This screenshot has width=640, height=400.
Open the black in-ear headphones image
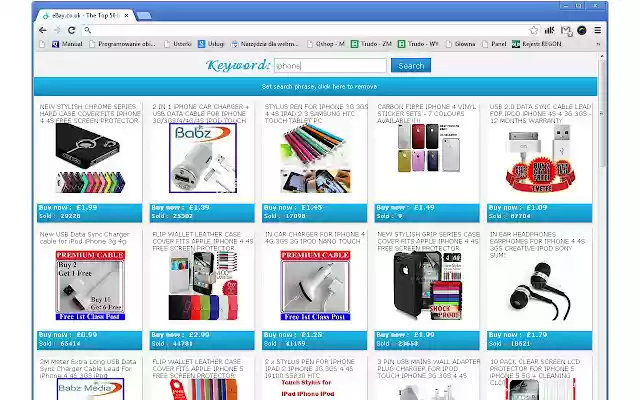pos(540,291)
